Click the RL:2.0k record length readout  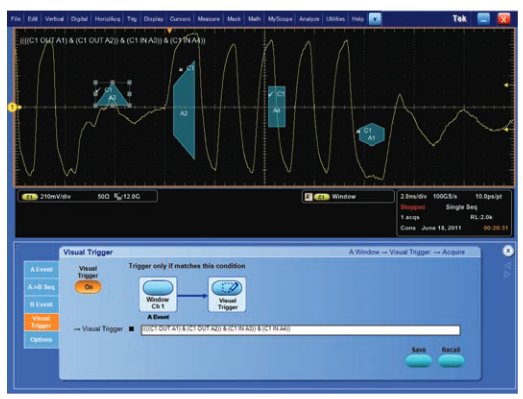coord(481,217)
